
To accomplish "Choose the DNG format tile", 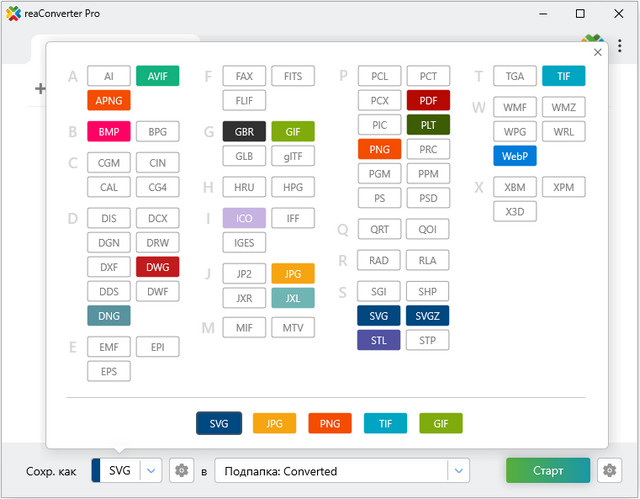I will click(x=109, y=316).
